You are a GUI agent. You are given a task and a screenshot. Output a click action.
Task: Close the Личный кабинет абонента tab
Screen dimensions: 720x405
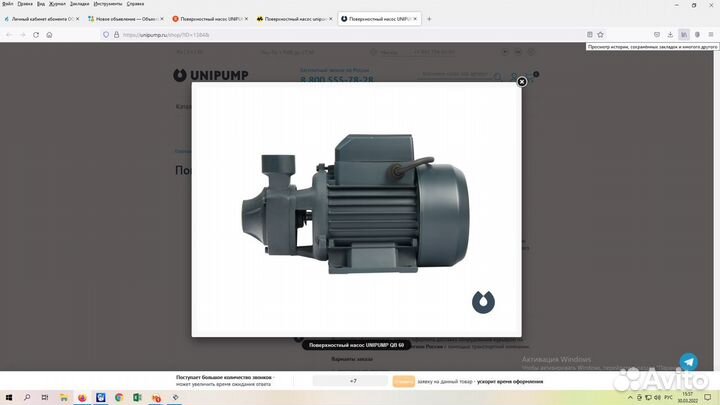click(x=78, y=19)
